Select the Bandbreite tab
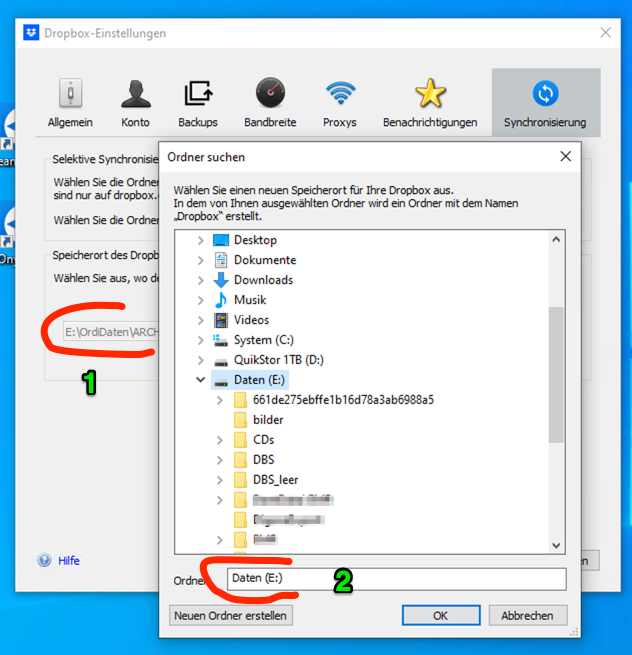This screenshot has width=632, height=655. 270,103
